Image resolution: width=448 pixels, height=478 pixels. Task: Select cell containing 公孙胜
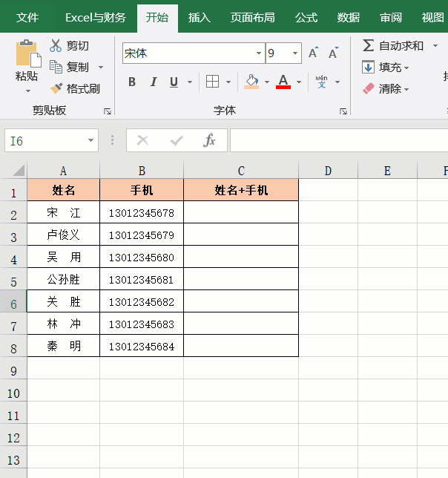(x=63, y=279)
